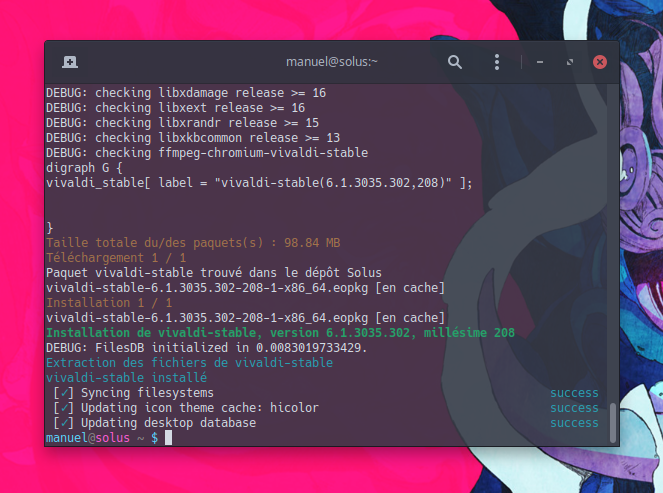The image size is (663, 493).
Task: Click the green 'Installation de vivaldi-stable' line
Action: point(280,333)
